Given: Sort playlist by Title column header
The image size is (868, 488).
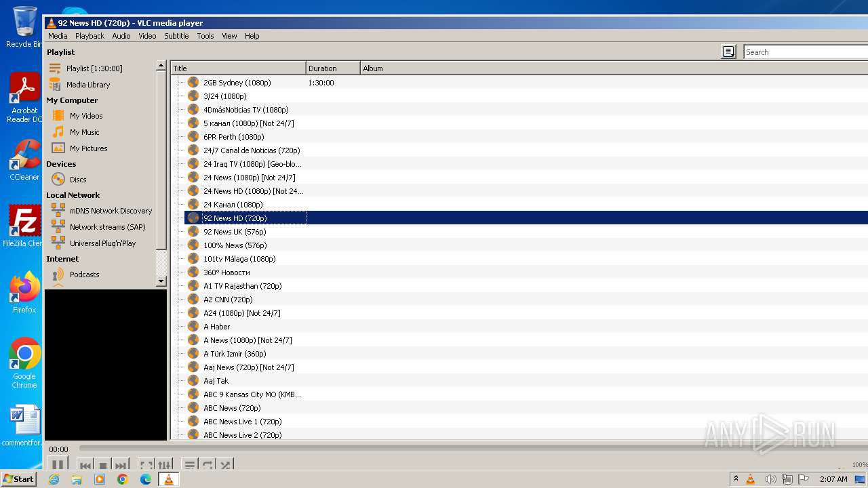Looking at the screenshot, I should point(238,68).
